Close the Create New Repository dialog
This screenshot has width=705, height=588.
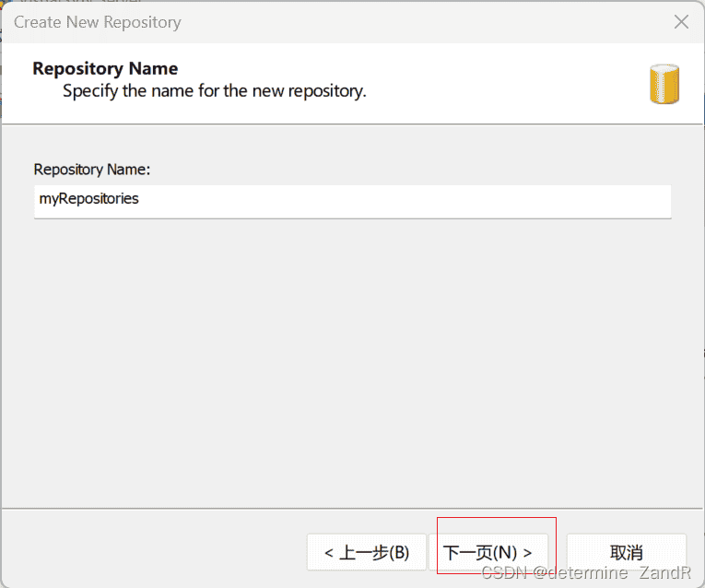click(681, 21)
